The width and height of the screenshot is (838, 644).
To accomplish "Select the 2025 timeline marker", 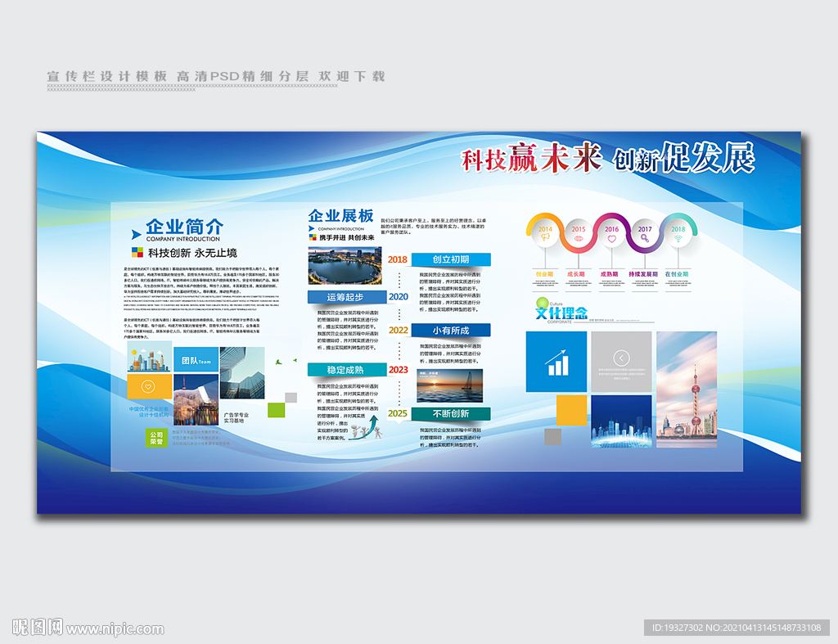I will [398, 413].
